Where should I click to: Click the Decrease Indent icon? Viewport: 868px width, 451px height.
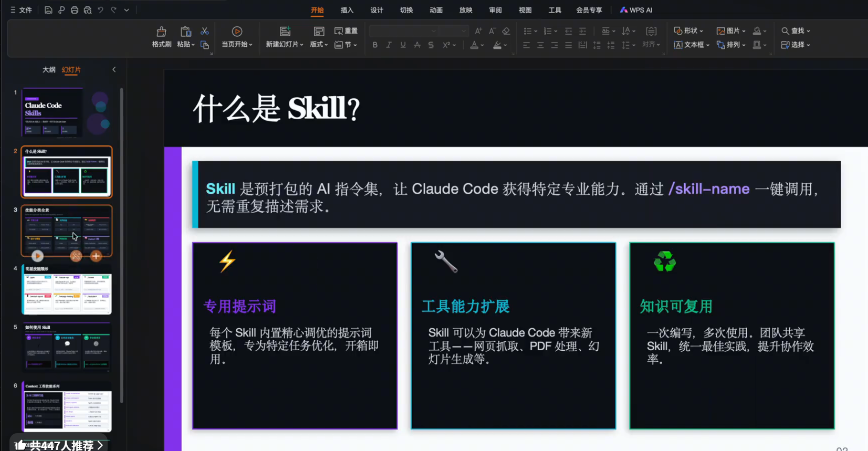[569, 31]
